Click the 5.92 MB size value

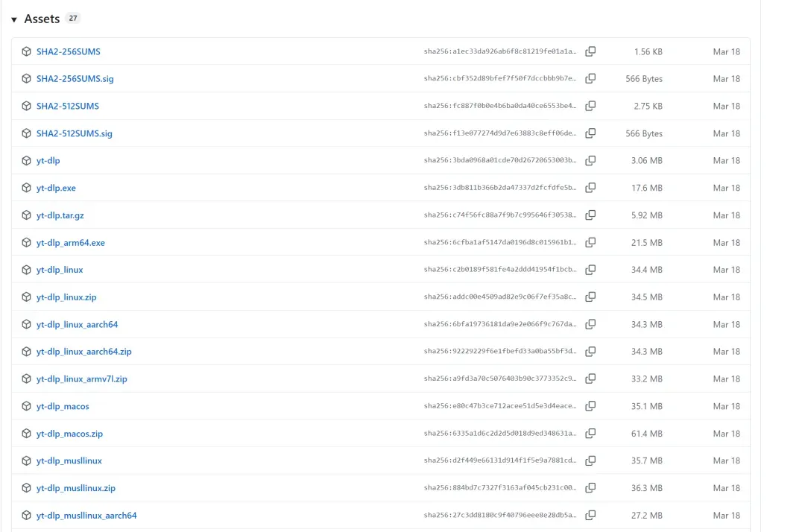pyautogui.click(x=647, y=215)
